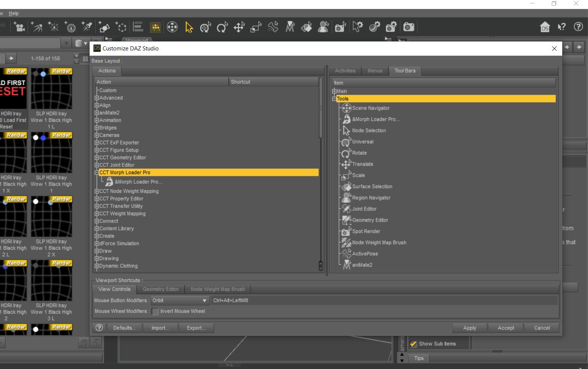Click Cancel in Customize dialog
Screen dimensions: 588x369
(x=542, y=328)
